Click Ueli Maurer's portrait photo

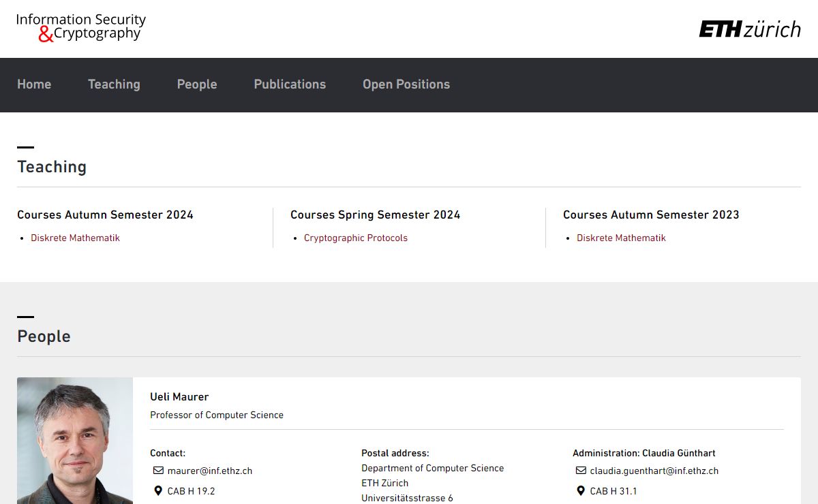[x=75, y=441]
